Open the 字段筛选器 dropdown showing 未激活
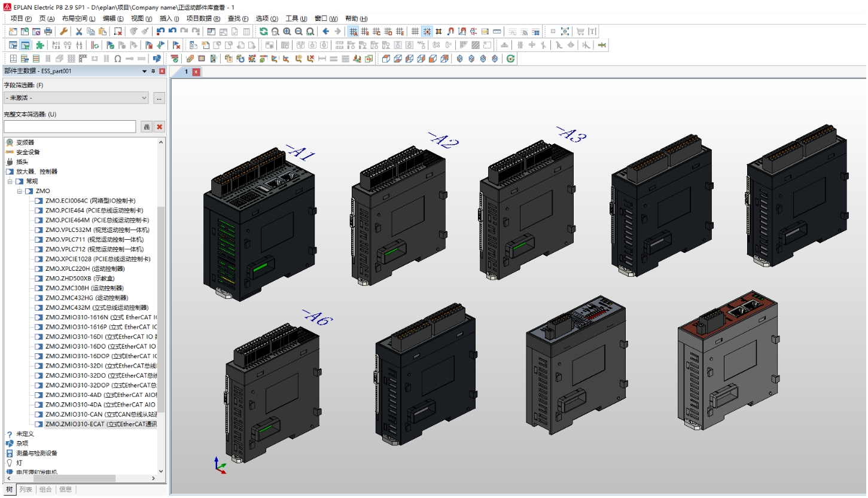 coord(76,98)
